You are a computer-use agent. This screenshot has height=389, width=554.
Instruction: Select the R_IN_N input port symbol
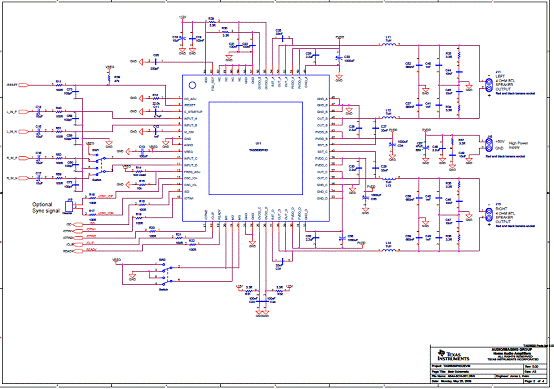point(23,178)
